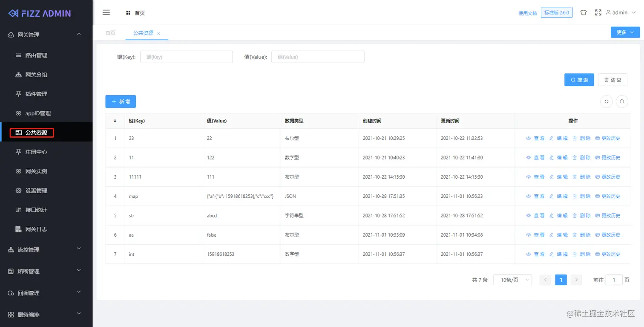Open 插件管理 from the sidebar
Viewport: 644px width, 327px height.
(x=37, y=94)
